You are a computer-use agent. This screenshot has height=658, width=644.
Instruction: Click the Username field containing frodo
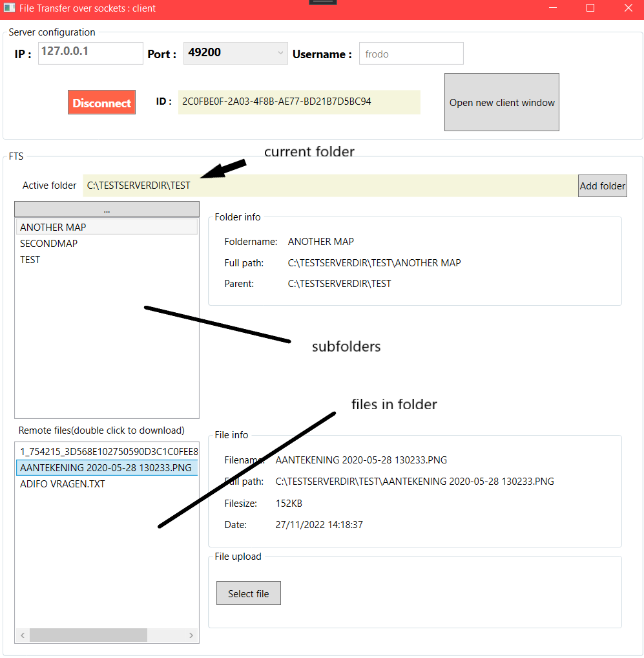coord(411,53)
